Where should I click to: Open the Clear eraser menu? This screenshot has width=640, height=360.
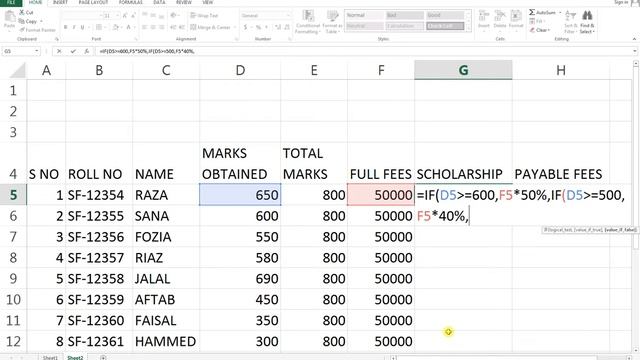tap(540, 30)
